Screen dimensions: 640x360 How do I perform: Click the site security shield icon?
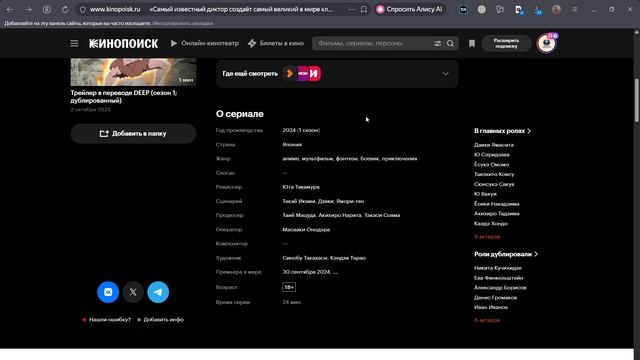[x=83, y=9]
